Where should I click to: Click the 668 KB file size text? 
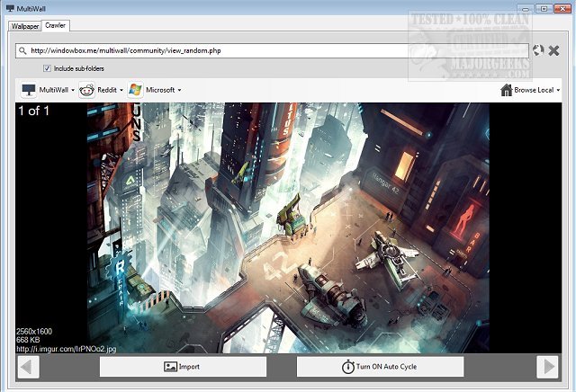(28, 340)
